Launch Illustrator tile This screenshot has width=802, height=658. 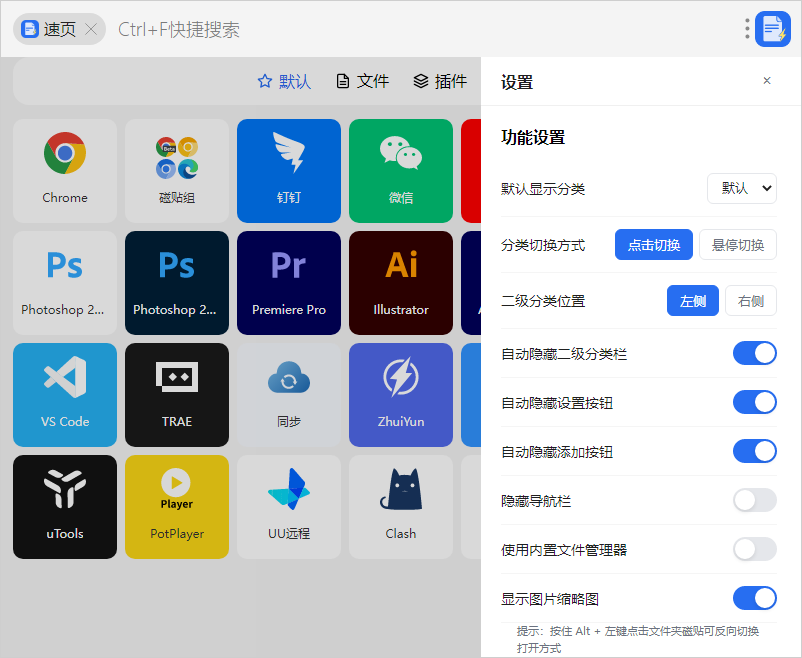coord(401,283)
